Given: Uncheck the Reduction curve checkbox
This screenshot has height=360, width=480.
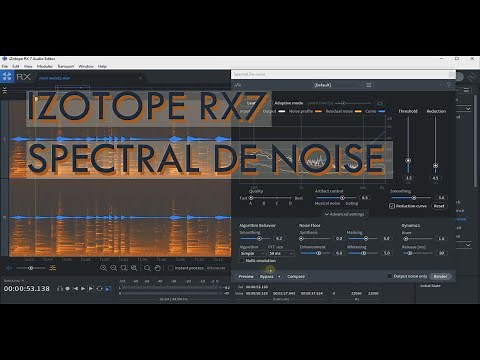Looking at the screenshot, I should tap(392, 206).
